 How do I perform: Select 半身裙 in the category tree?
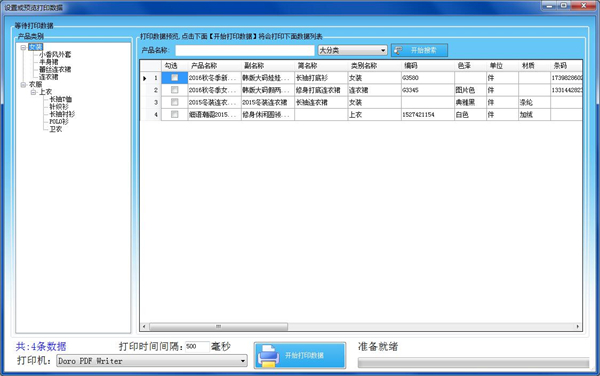49,62
